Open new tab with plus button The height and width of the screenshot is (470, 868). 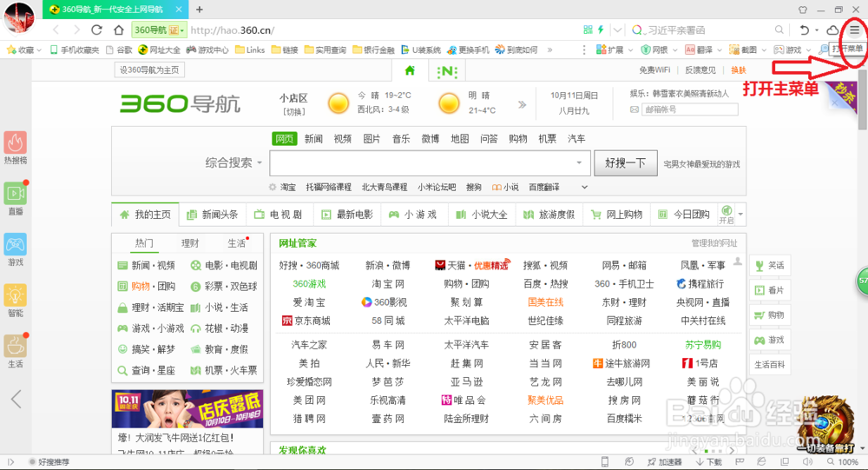[x=200, y=10]
